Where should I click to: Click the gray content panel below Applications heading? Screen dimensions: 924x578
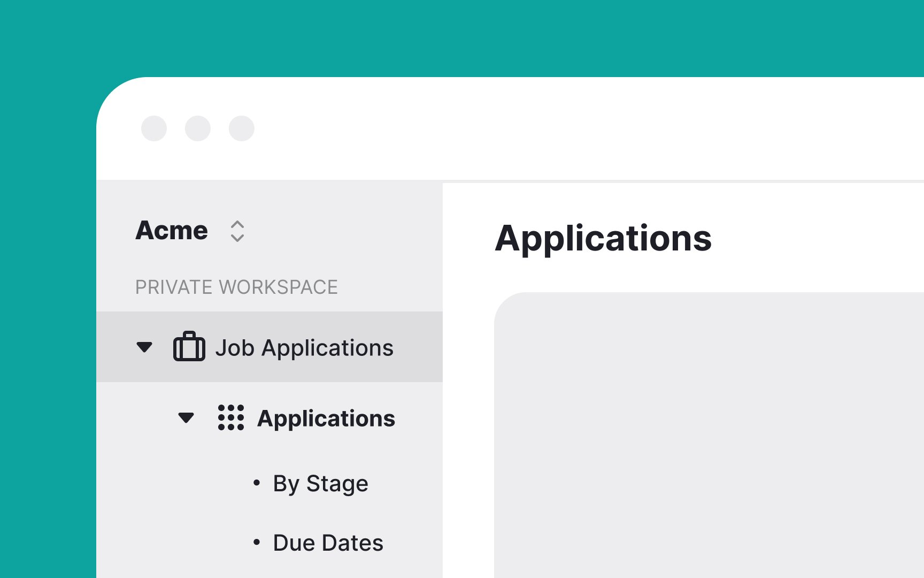point(709,435)
